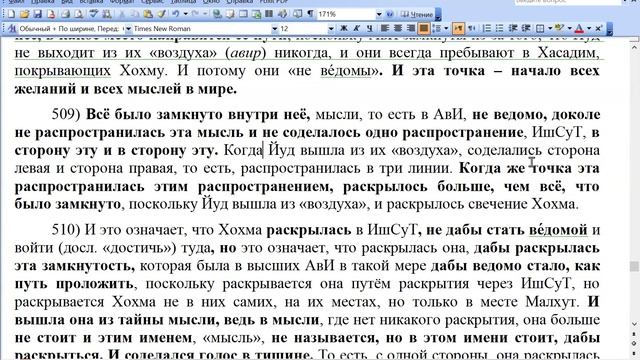Undo the last action
Screen dimensions: 640x360
point(176,14)
